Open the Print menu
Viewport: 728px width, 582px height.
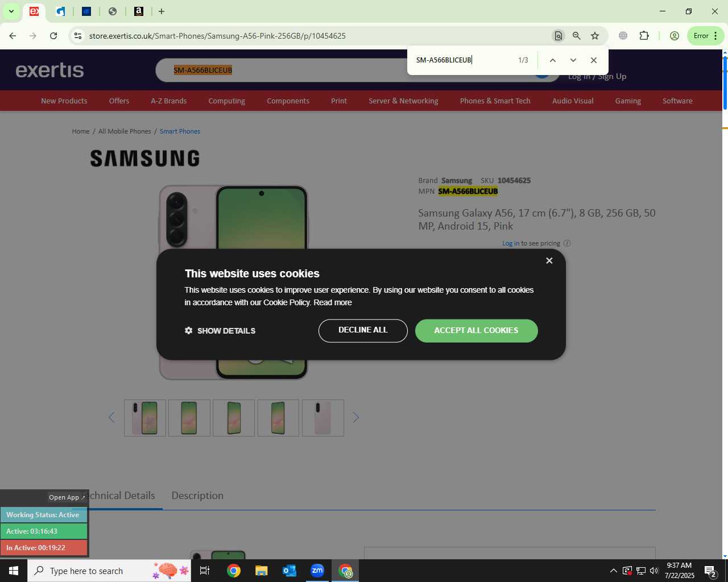pyautogui.click(x=339, y=101)
